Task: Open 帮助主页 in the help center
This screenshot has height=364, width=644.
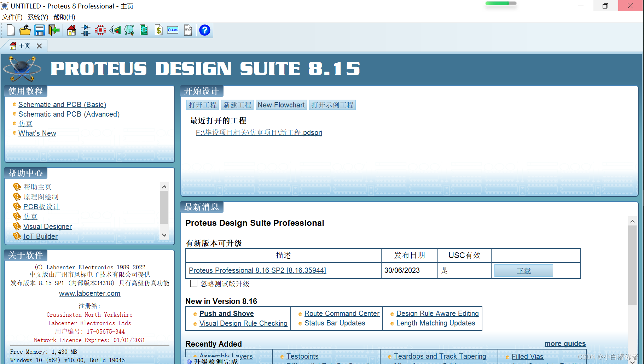Action: [x=37, y=187]
